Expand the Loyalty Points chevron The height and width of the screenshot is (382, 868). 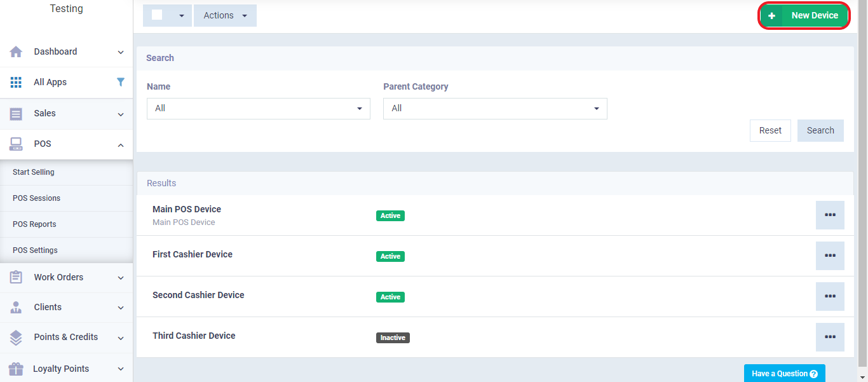coord(121,369)
